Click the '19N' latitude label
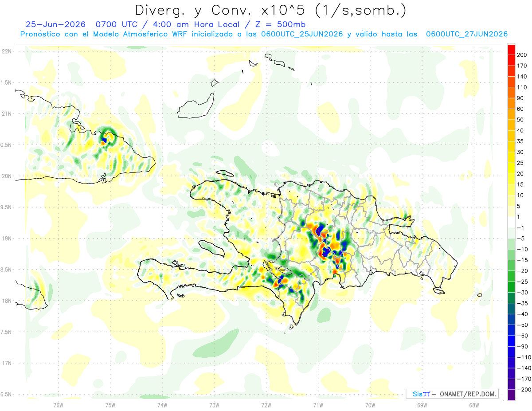 point(7,239)
